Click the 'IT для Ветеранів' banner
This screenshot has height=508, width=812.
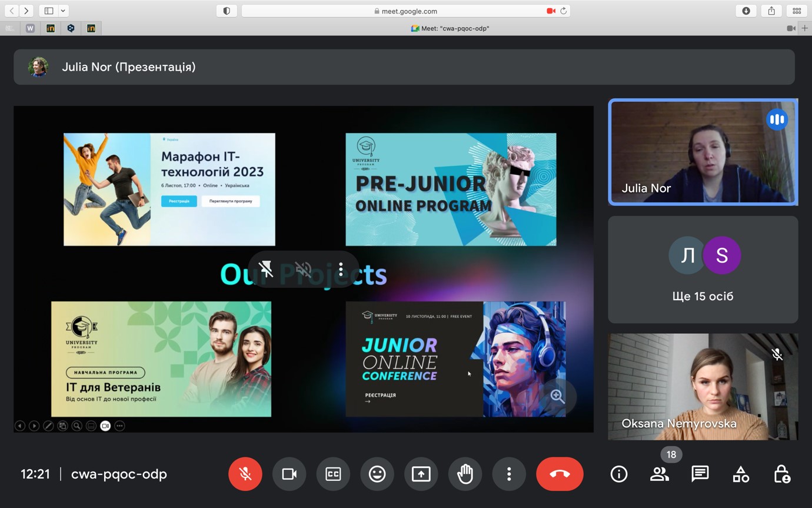tap(161, 359)
